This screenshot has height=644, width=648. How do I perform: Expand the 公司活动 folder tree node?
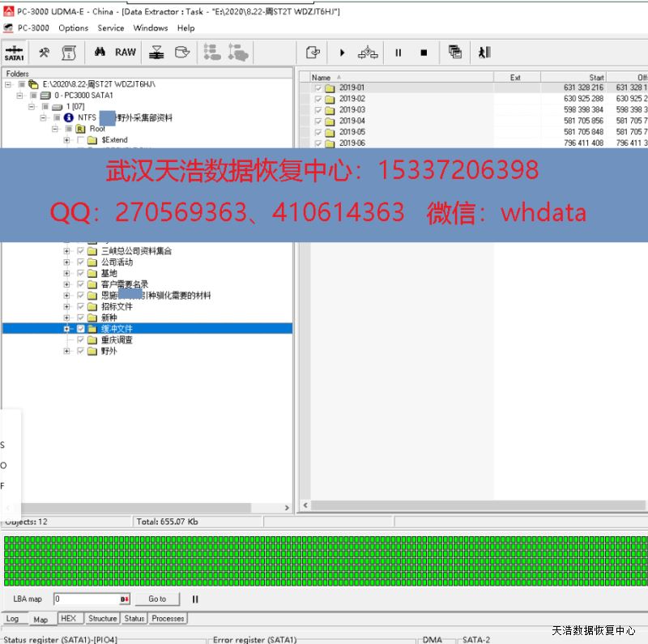(x=67, y=262)
